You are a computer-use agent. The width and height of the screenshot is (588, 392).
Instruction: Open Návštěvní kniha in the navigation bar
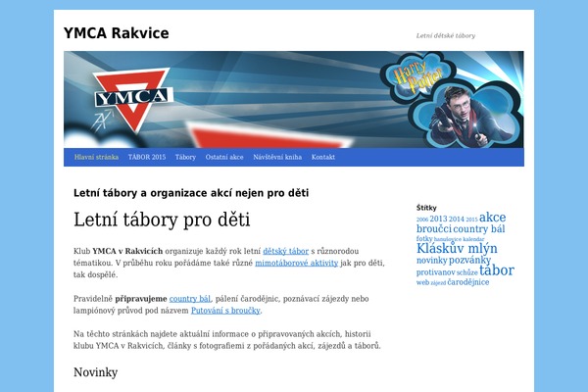pos(277,157)
